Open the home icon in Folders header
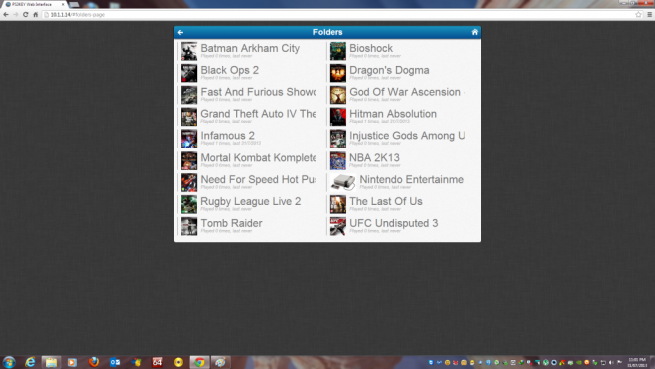Image resolution: width=655 pixels, height=369 pixels. (x=475, y=32)
